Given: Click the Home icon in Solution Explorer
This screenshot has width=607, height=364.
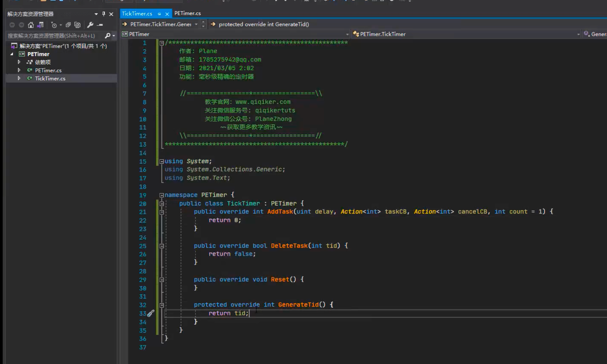Looking at the screenshot, I should pyautogui.click(x=31, y=25).
